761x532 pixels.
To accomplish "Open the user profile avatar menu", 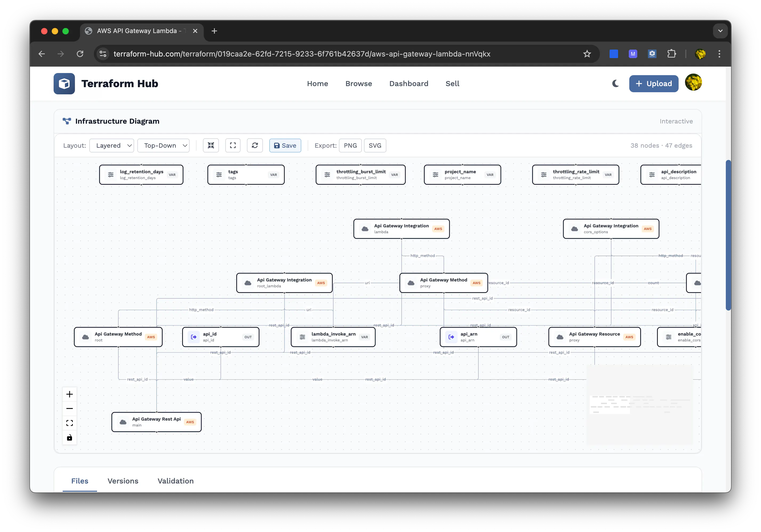I will 693,82.
